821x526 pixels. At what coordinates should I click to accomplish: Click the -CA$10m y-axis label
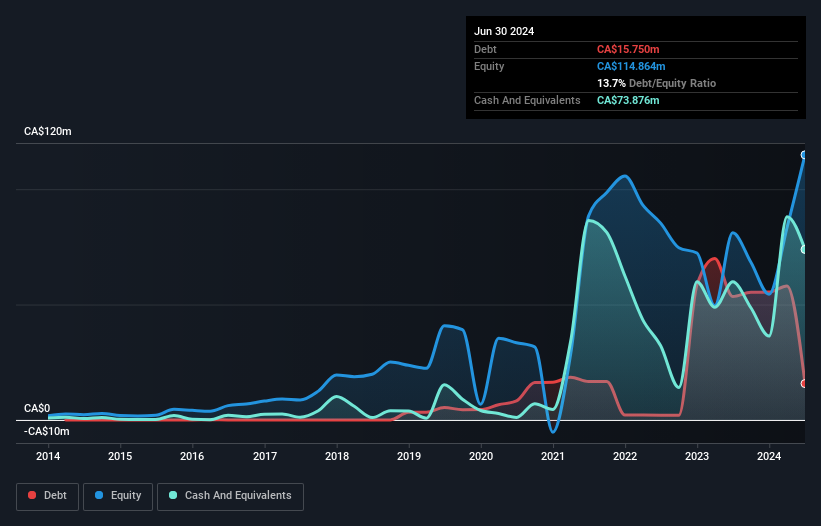click(x=47, y=431)
